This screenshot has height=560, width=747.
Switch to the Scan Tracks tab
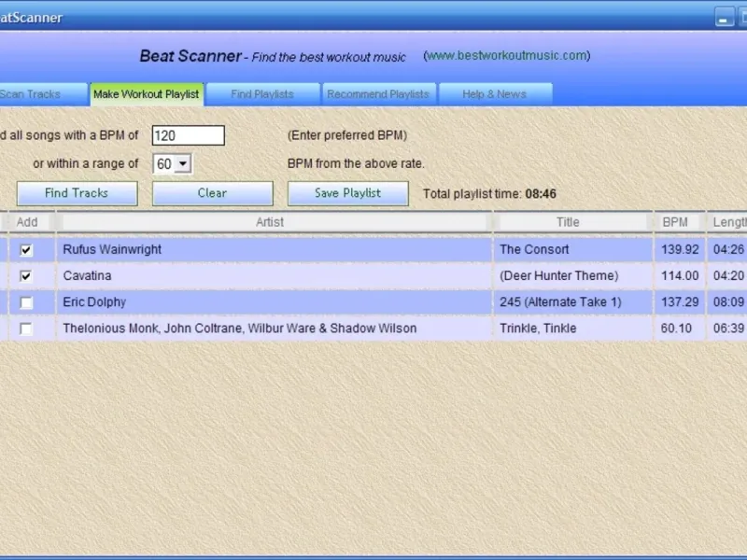(x=43, y=94)
